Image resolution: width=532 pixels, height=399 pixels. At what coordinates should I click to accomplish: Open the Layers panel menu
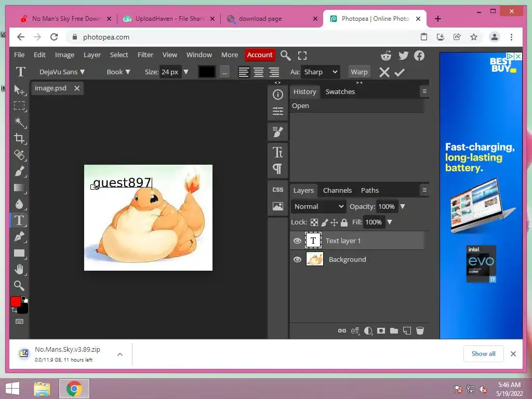[x=424, y=190]
